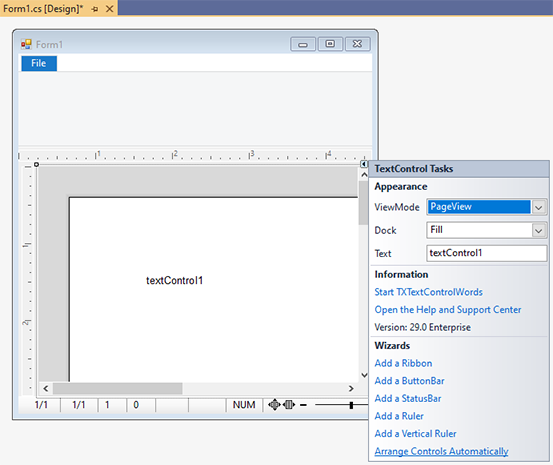Screen dimensions: 553x465
Task: Open the File menu
Action: [39, 64]
